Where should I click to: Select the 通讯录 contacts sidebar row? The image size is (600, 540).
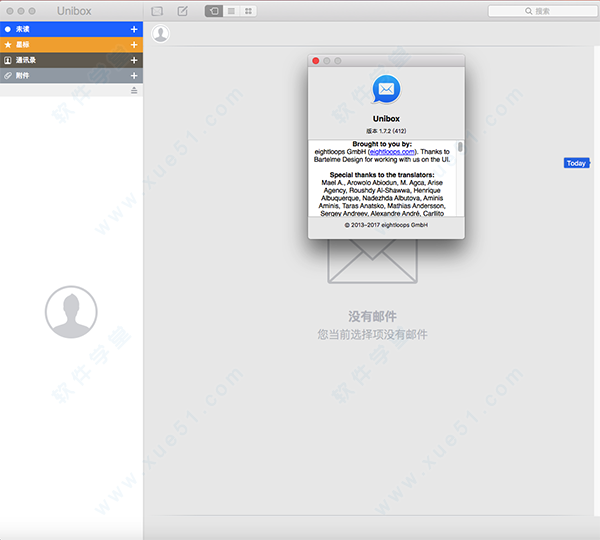pos(71,60)
